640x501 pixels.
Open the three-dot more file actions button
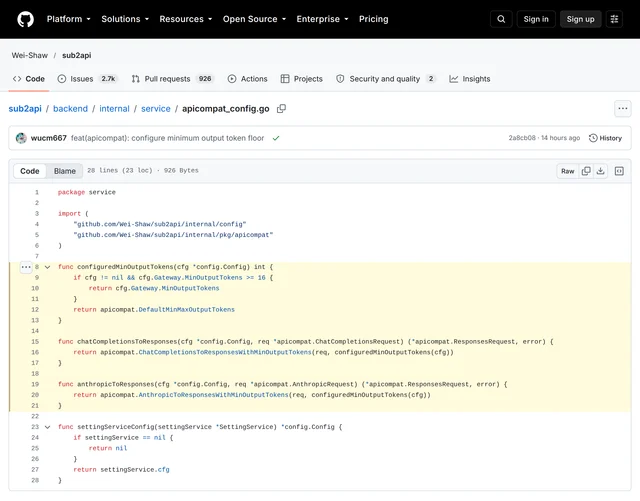(x=622, y=109)
